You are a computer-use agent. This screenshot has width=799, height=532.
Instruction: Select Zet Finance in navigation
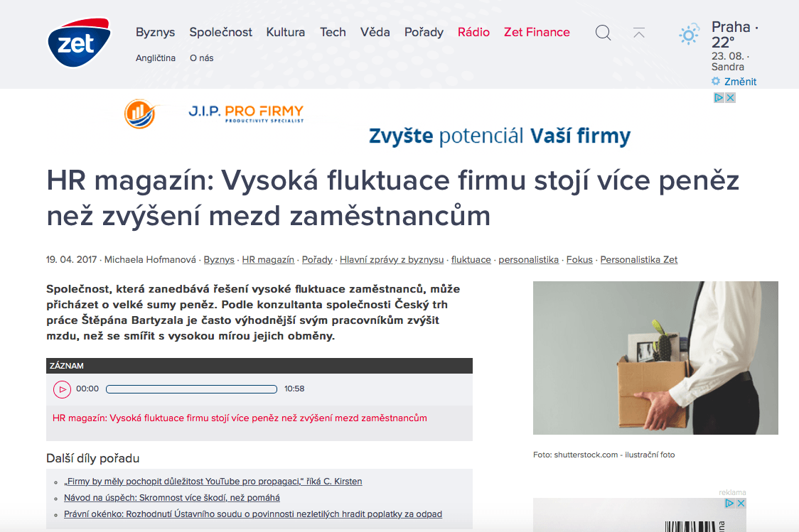click(537, 32)
